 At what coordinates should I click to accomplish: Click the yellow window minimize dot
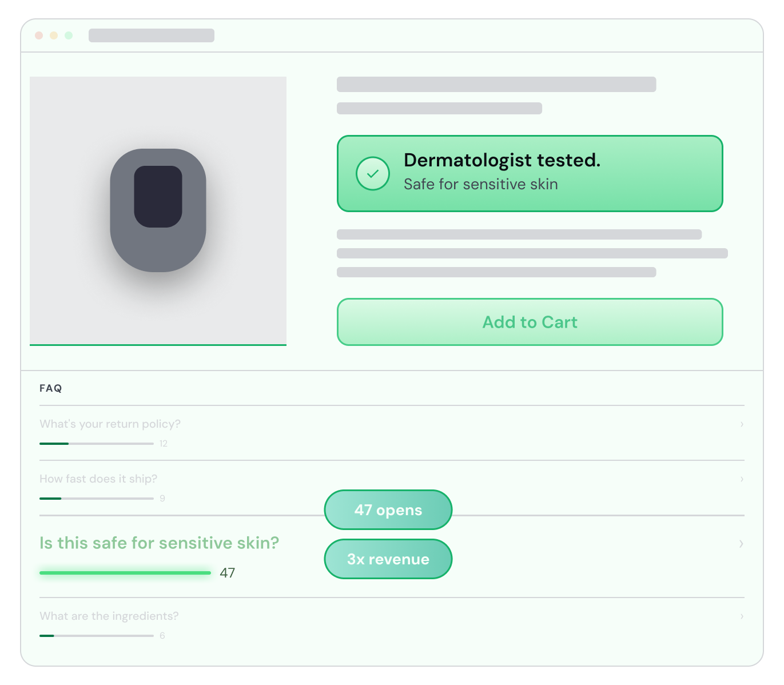click(x=54, y=35)
